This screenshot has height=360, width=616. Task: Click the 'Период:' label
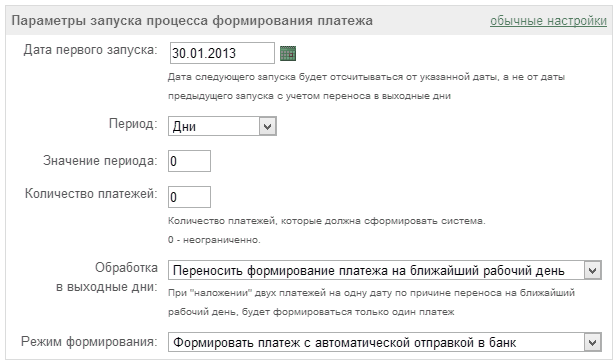tap(133, 124)
